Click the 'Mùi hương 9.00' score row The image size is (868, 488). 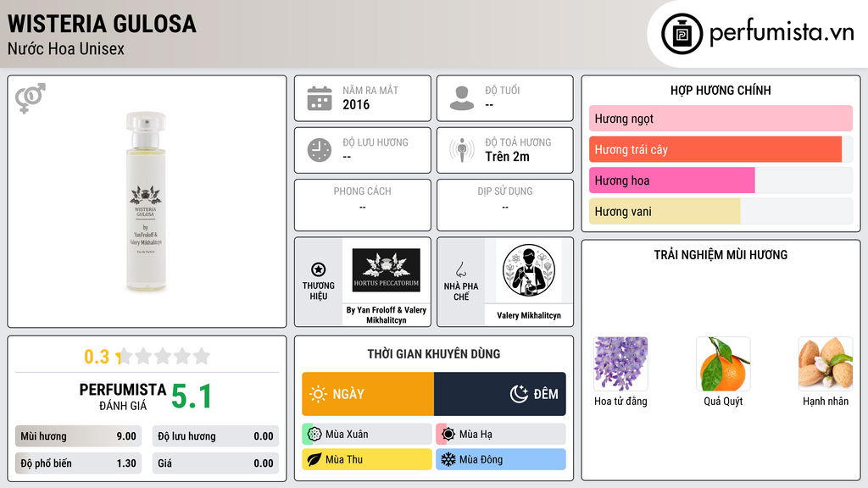[x=78, y=436]
